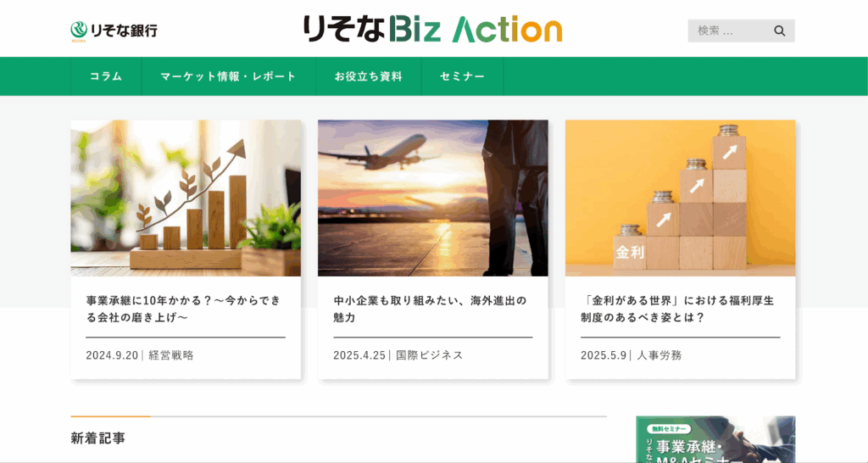Click the 国際ビジネス category tag
The image size is (868, 463).
click(430, 355)
